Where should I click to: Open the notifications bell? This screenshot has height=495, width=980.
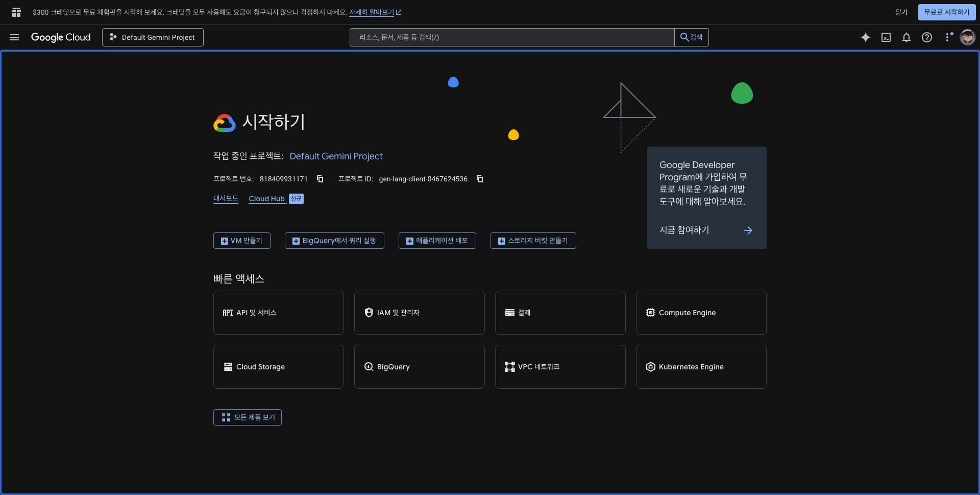tap(906, 37)
